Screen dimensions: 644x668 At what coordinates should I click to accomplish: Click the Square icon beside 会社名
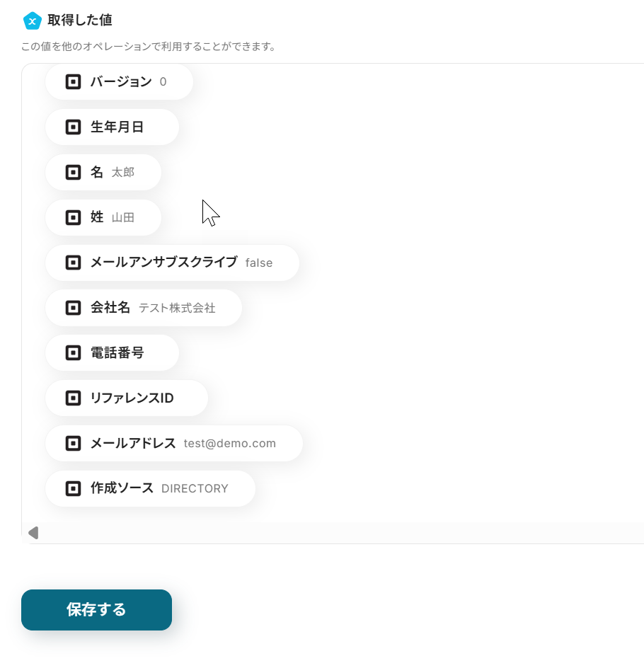(x=73, y=308)
